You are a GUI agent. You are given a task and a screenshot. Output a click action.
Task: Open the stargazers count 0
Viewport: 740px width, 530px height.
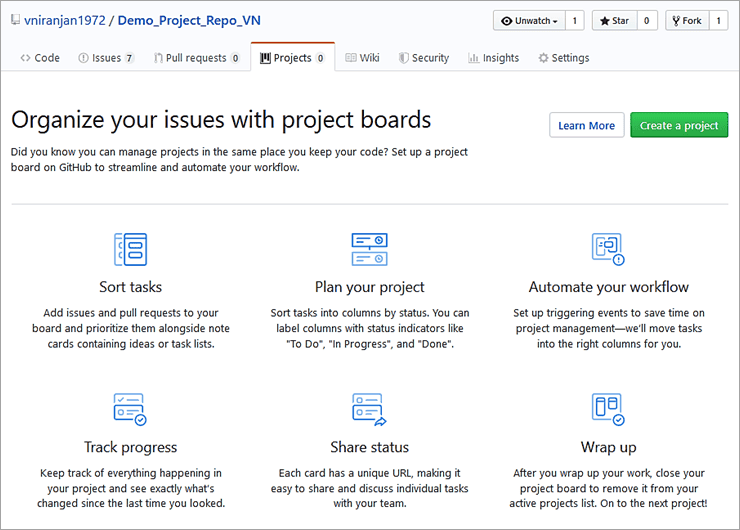(x=647, y=21)
